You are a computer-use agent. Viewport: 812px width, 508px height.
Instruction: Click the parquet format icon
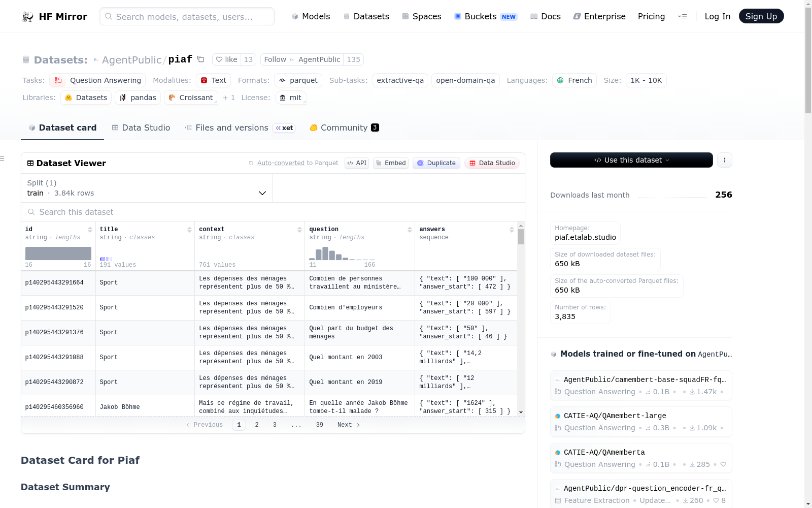(282, 80)
